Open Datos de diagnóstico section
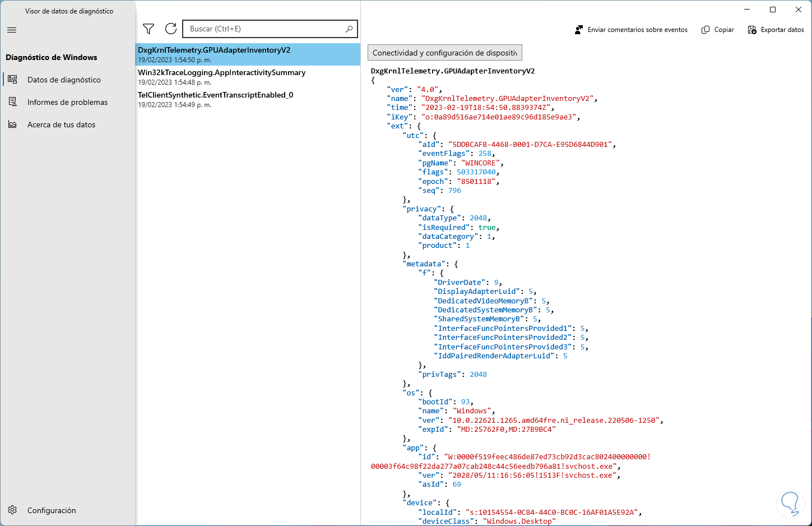 click(x=64, y=80)
